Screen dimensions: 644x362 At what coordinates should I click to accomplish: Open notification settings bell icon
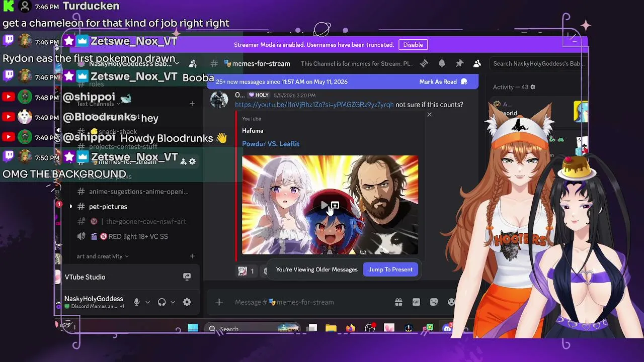coord(442,63)
